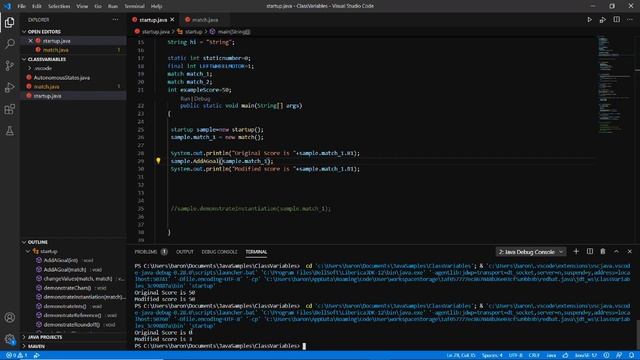
Task: Split the terminal panel
Action: click(x=590, y=251)
